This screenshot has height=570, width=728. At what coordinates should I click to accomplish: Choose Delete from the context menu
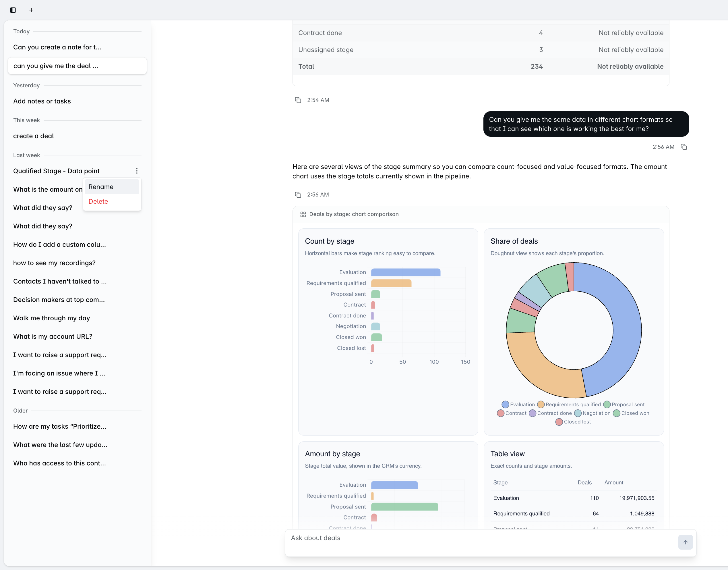pos(112,202)
